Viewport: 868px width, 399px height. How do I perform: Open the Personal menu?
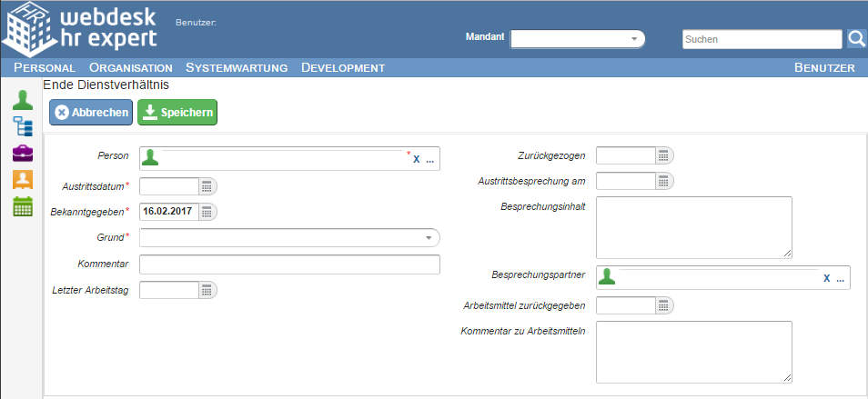45,68
